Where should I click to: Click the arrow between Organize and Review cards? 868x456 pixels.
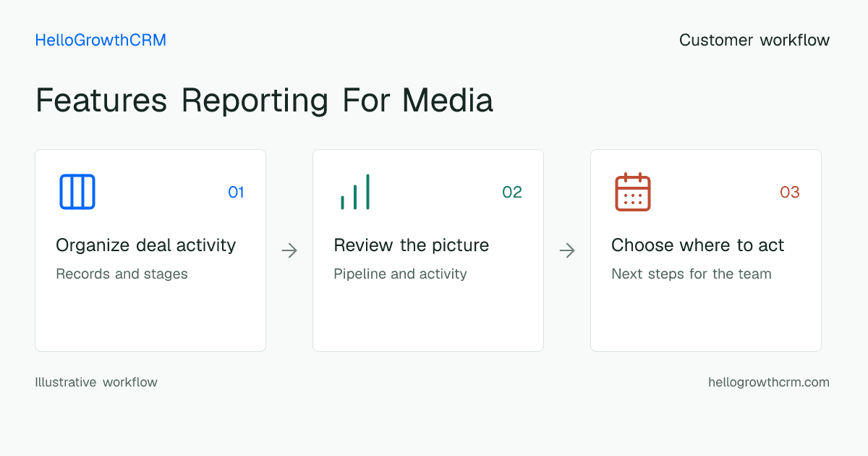(289, 250)
